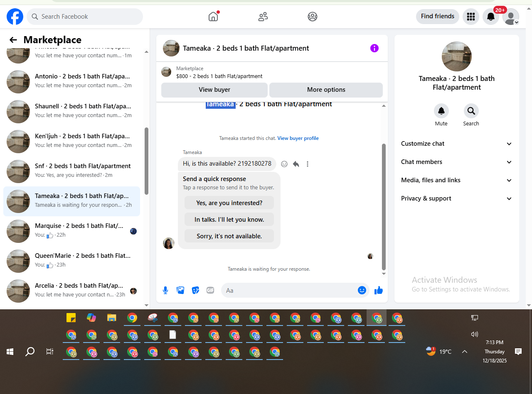Viewport: 532px width, 394px height.
Task: Click the voice clip microphone icon
Action: [x=165, y=290]
